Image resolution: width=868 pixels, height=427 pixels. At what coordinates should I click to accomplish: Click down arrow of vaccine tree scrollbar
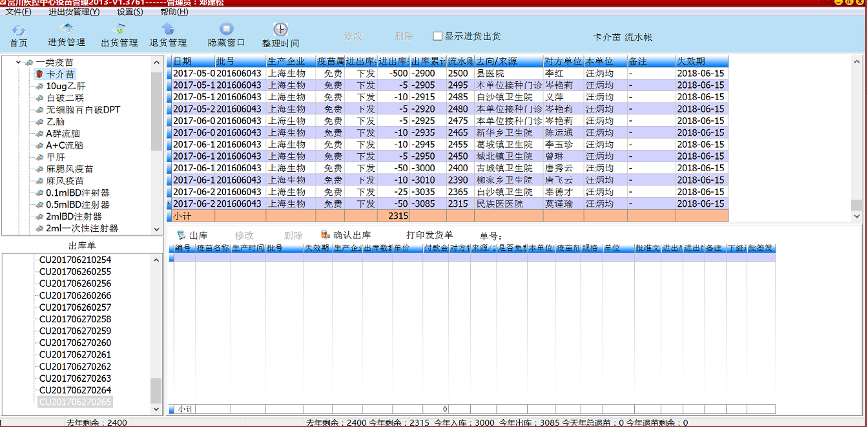156,229
